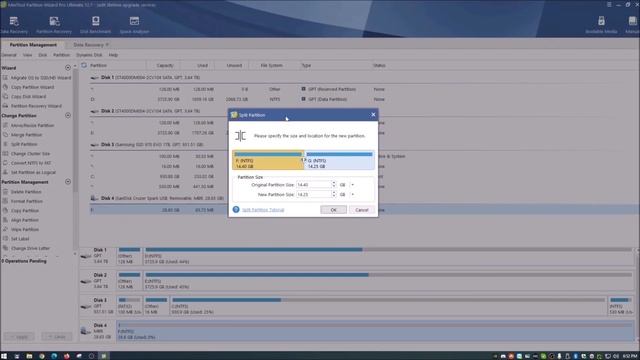
Task: Collapse the Change Partition sidebar section
Action: (68, 116)
